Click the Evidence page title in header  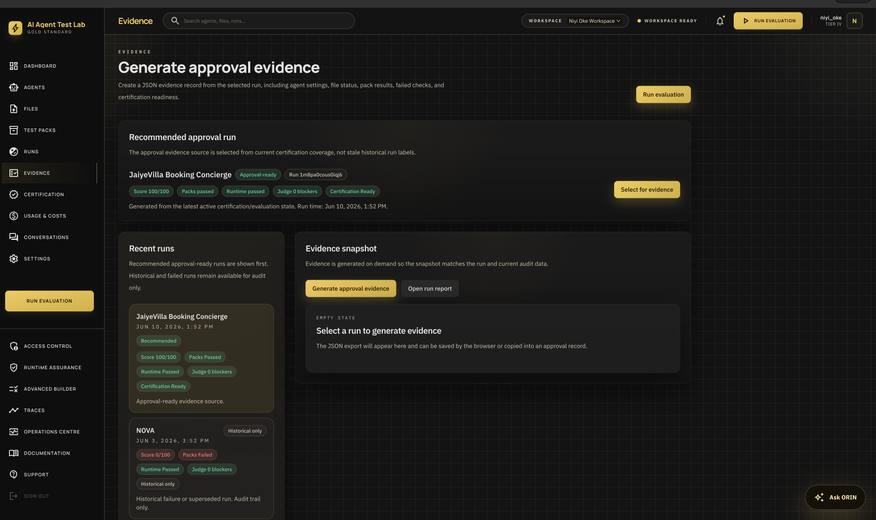coord(135,21)
